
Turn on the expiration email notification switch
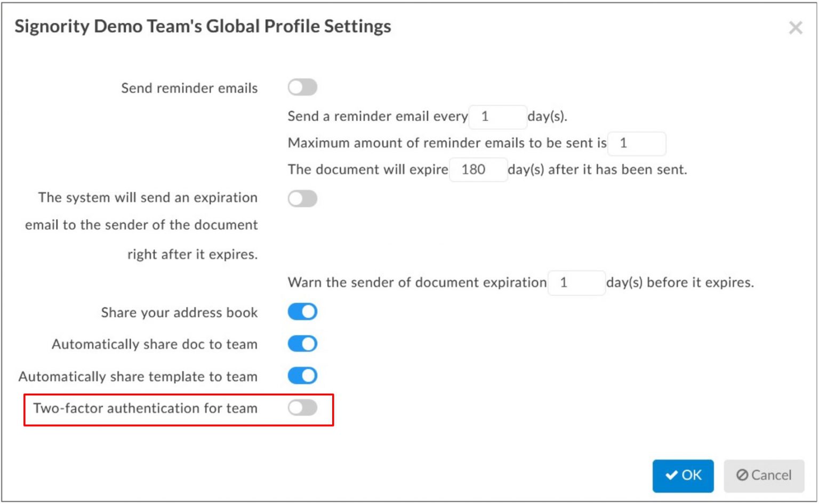[302, 199]
